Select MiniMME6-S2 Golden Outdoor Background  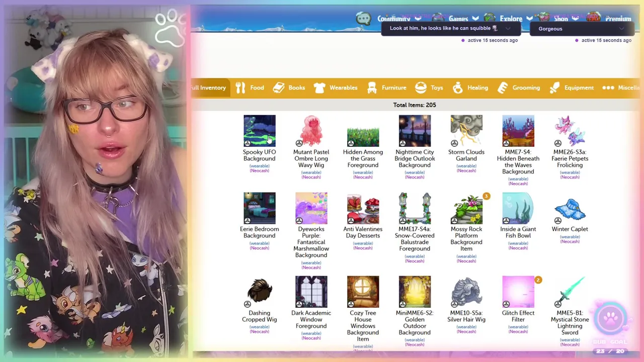coord(415,292)
